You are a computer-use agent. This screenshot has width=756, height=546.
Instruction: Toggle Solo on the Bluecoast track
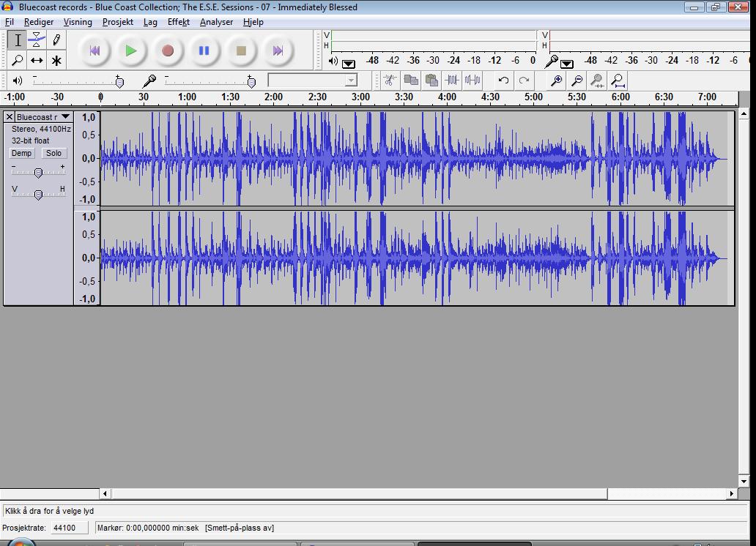coord(53,153)
